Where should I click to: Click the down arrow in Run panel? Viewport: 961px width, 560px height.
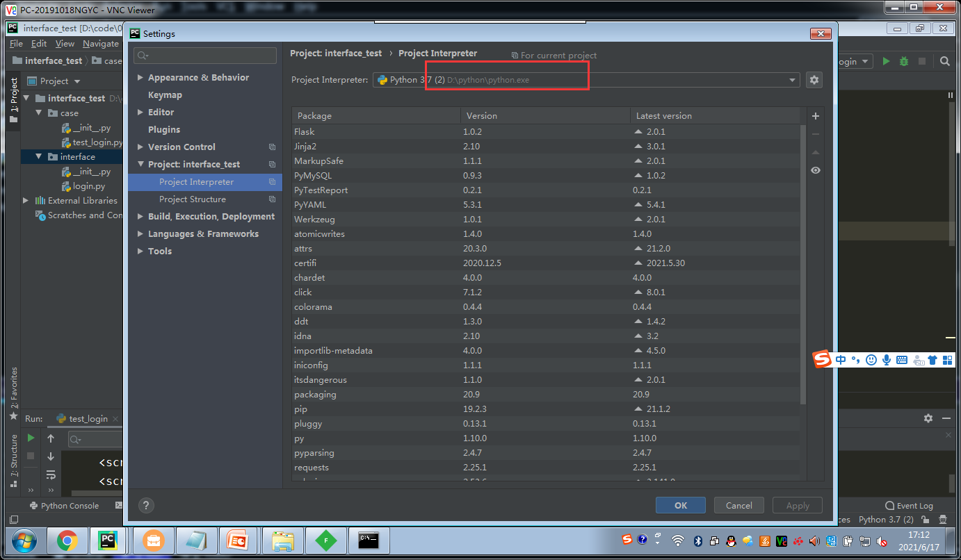pos(51,456)
